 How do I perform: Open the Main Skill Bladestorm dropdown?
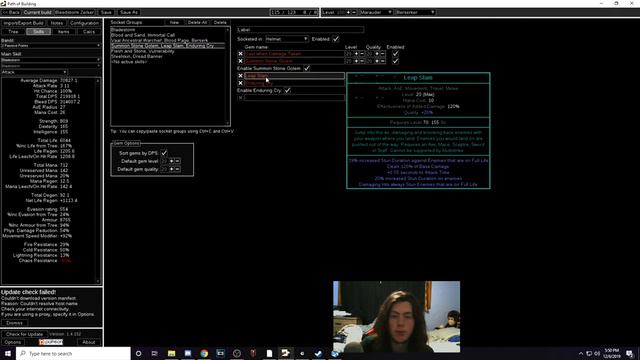tap(51, 60)
